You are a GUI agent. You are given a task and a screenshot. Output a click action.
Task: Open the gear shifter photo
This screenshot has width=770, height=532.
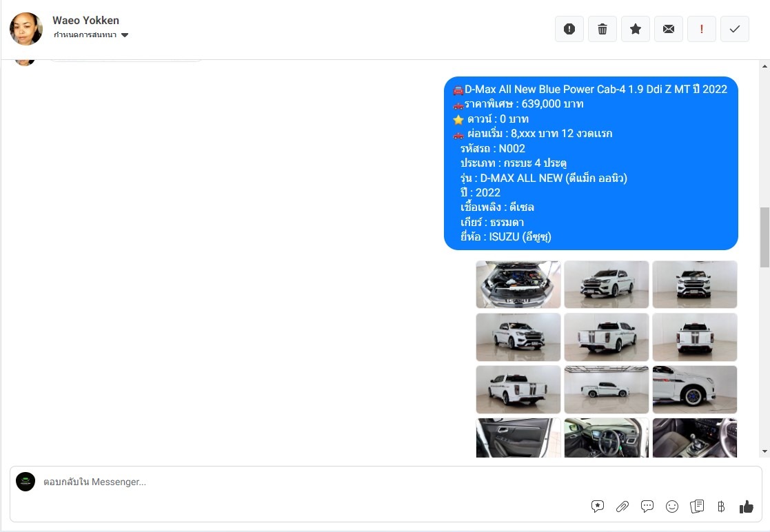click(x=694, y=438)
